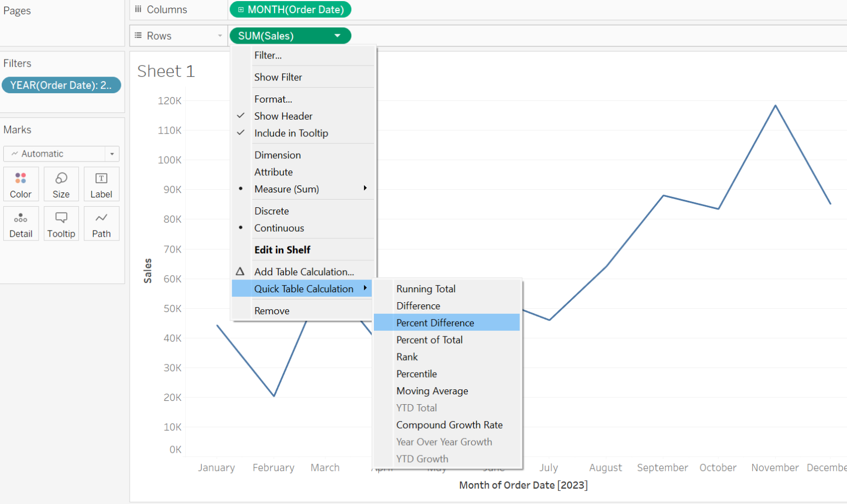Click the November peak on the sales line
This screenshot has height=504, width=847.
point(775,106)
